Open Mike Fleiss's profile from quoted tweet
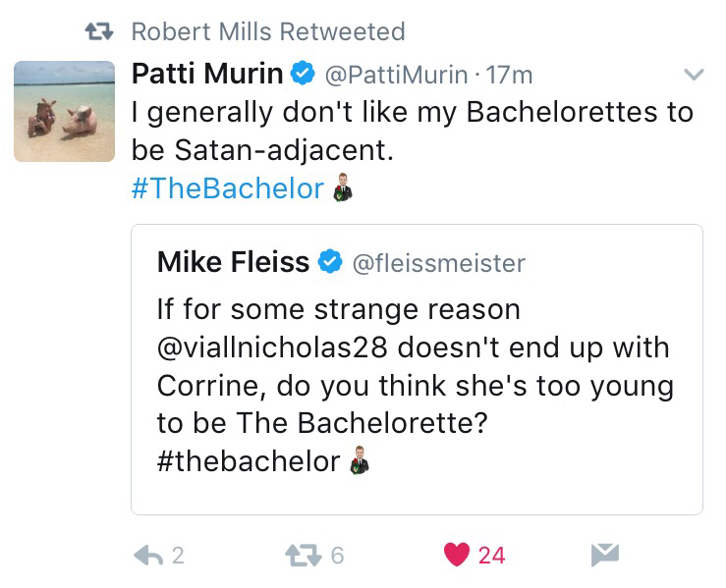 pos(233,262)
